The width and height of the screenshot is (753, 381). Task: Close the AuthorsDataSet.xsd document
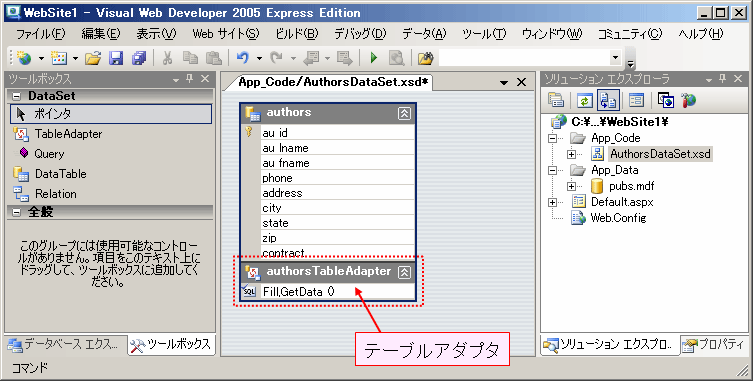click(x=522, y=83)
